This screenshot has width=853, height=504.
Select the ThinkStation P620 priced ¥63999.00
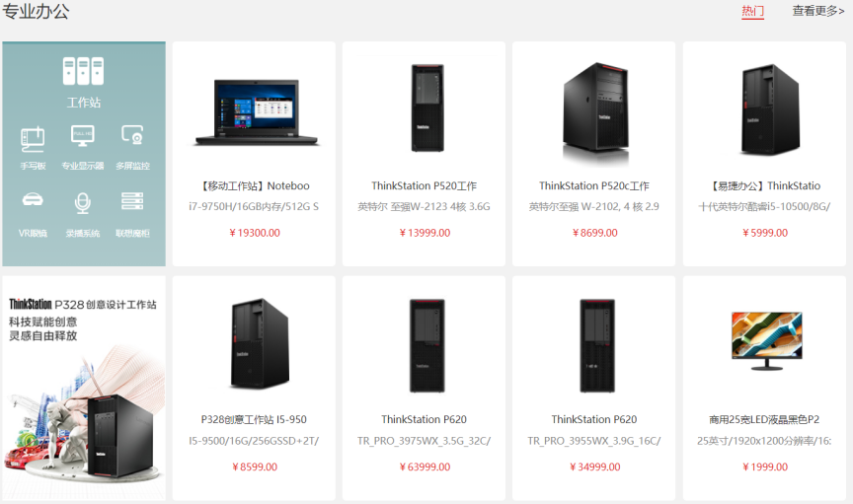pos(424,420)
